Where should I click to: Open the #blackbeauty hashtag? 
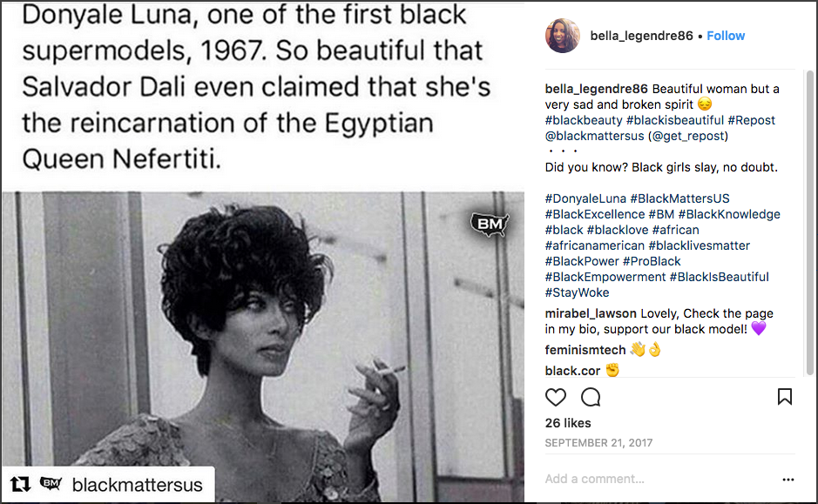584,120
